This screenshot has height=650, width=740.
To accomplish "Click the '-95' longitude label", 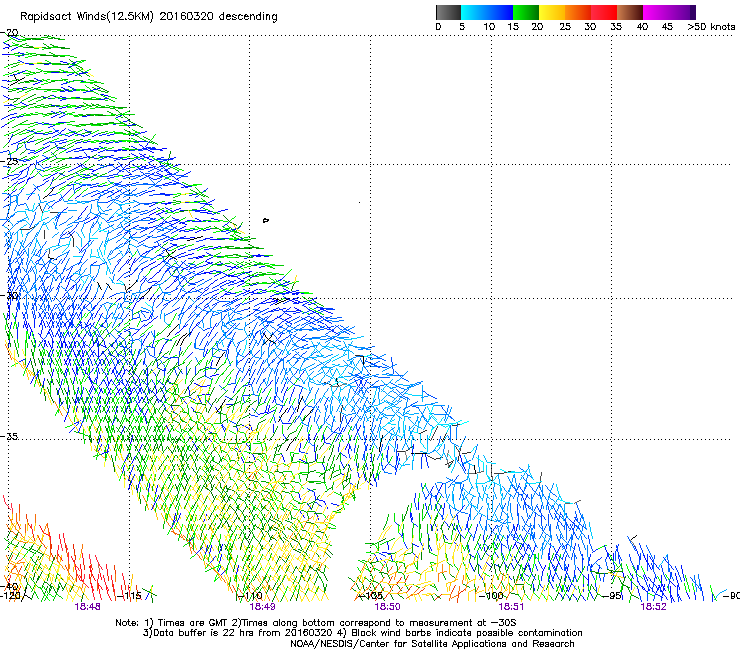I will point(612,596).
